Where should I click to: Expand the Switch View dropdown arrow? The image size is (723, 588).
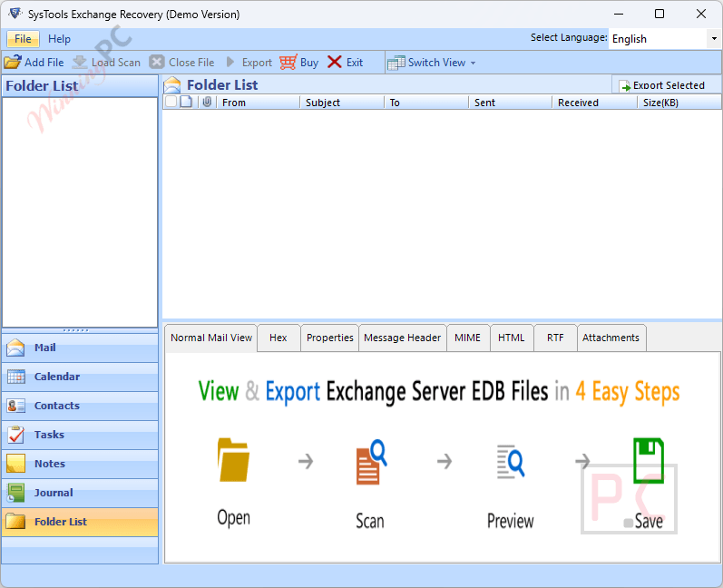(x=474, y=63)
